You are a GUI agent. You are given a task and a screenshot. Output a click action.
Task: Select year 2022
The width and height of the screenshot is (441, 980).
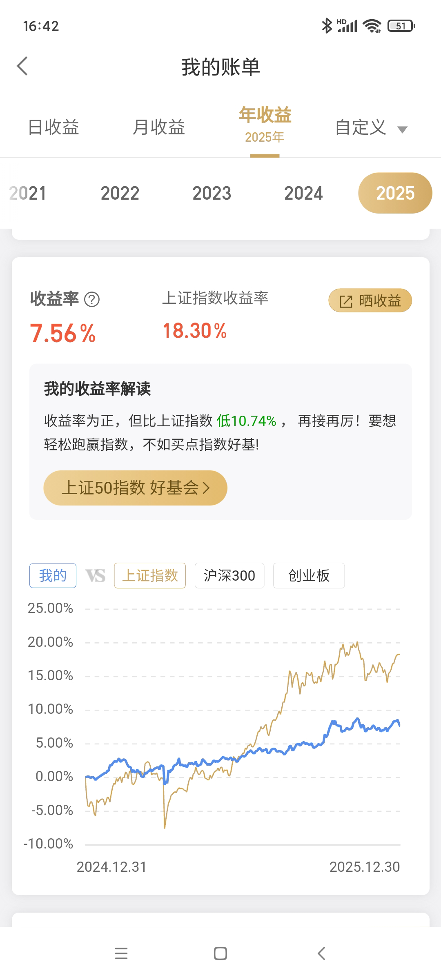[120, 193]
